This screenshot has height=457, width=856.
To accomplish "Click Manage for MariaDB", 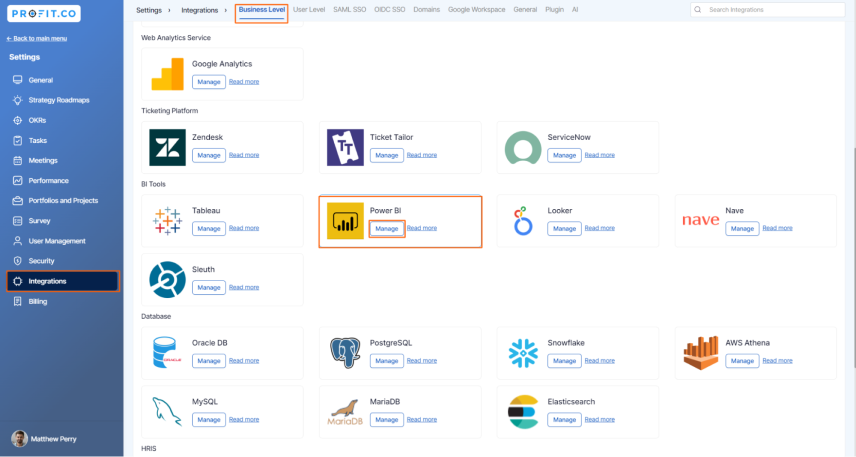I will tap(387, 420).
